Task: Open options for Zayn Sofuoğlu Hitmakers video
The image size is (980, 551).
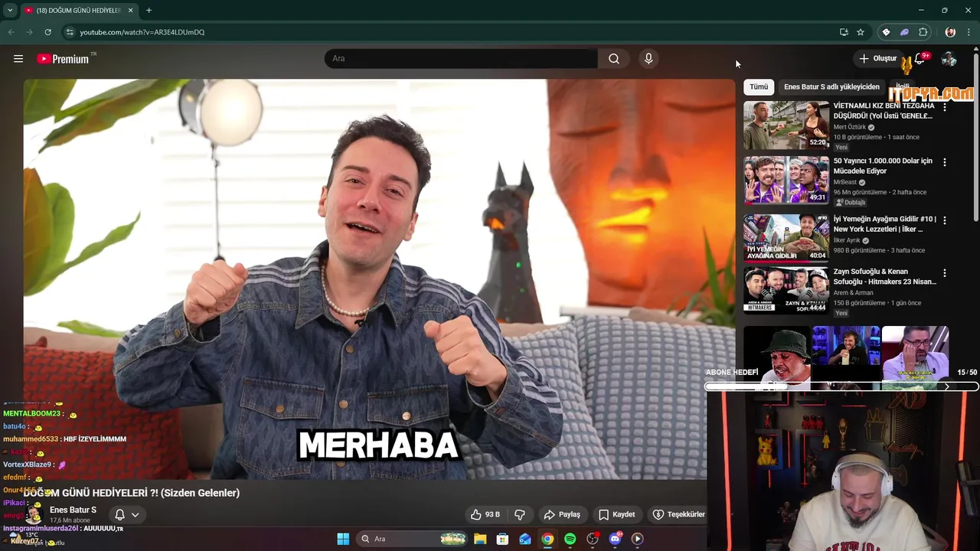Action: click(x=945, y=272)
